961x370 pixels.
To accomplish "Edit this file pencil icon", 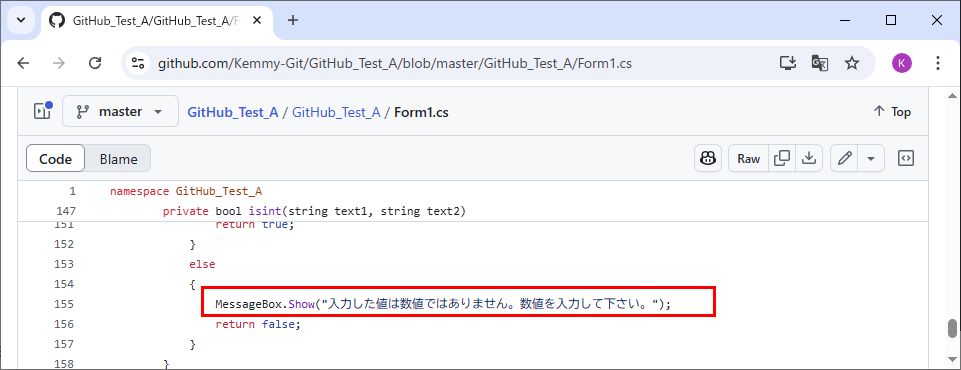I will click(845, 159).
